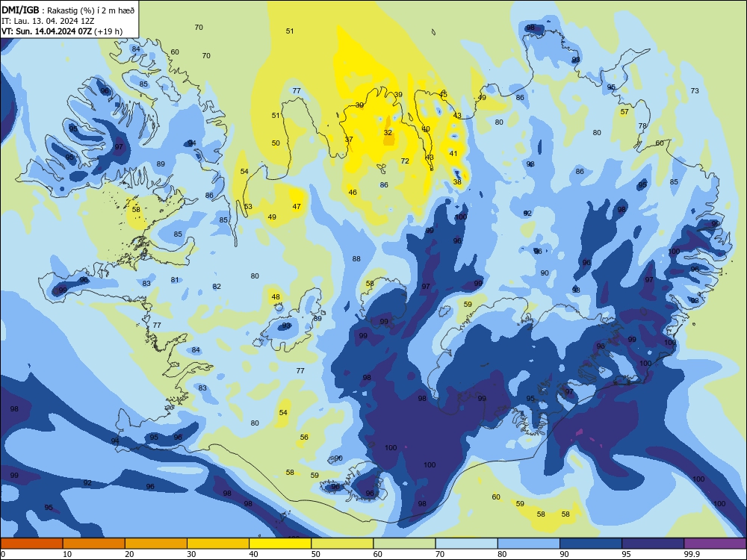Click the map value 82
747x560 pixels.
217,287
